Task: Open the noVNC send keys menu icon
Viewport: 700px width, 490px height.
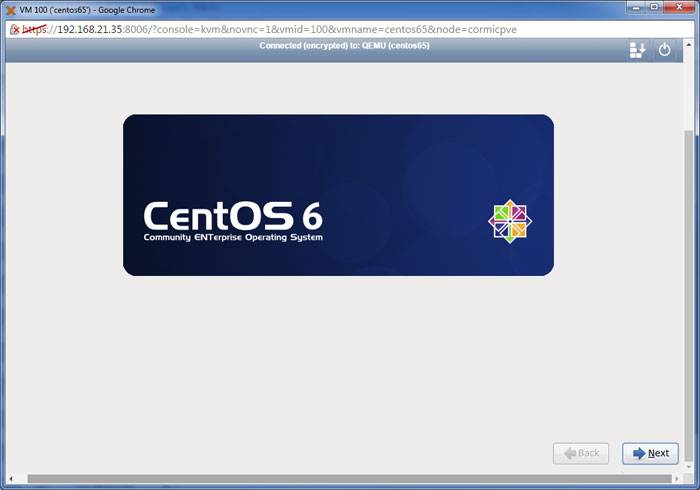Action: tap(638, 50)
